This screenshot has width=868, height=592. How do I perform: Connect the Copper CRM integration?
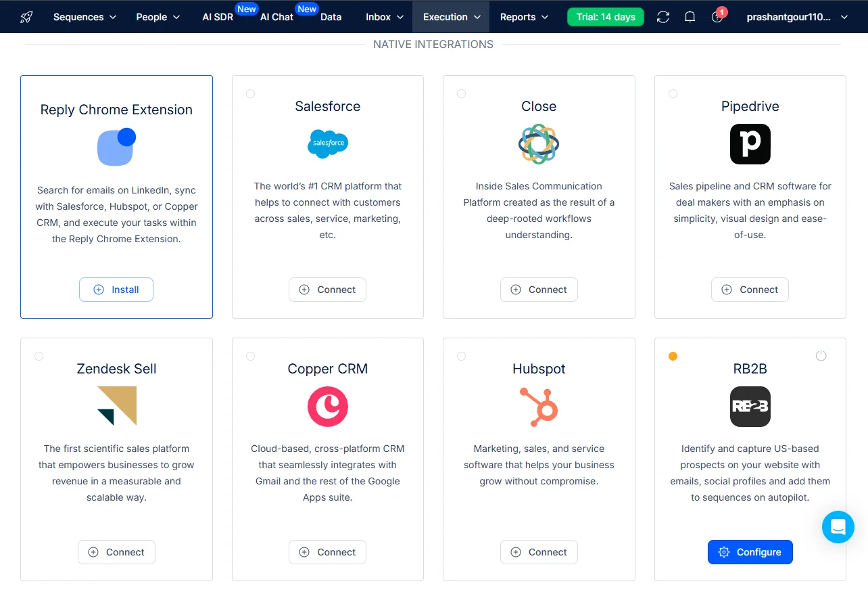pos(327,552)
